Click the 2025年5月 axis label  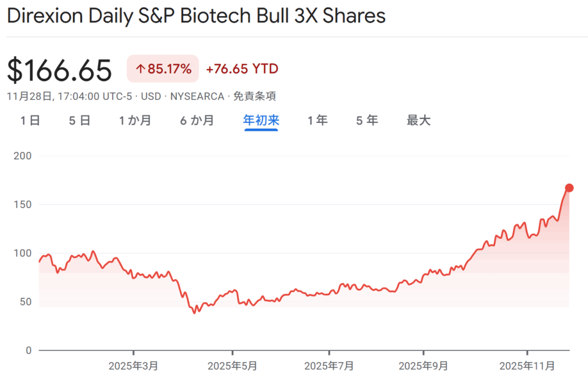(x=233, y=366)
